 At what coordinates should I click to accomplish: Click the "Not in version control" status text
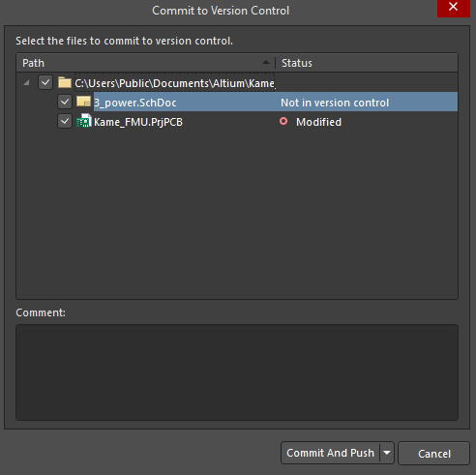[x=335, y=103]
